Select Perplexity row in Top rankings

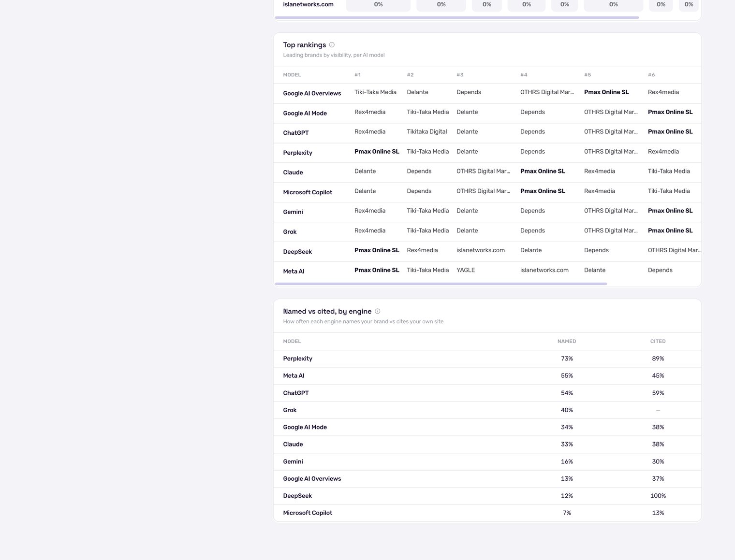(x=487, y=153)
